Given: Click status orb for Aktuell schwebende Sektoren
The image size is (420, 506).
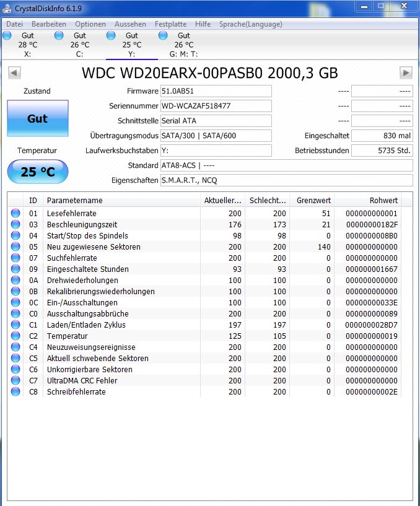Looking at the screenshot, I should pyautogui.click(x=15, y=358).
